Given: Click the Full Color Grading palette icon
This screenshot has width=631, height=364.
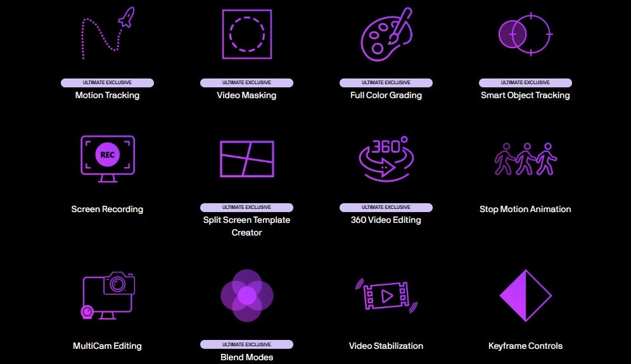Looking at the screenshot, I should pyautogui.click(x=386, y=34).
